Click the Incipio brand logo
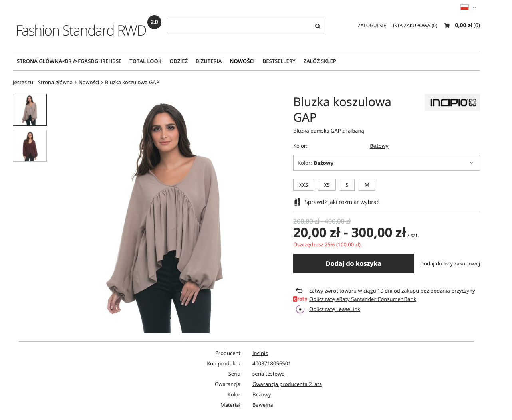512x420 pixels. [x=452, y=103]
